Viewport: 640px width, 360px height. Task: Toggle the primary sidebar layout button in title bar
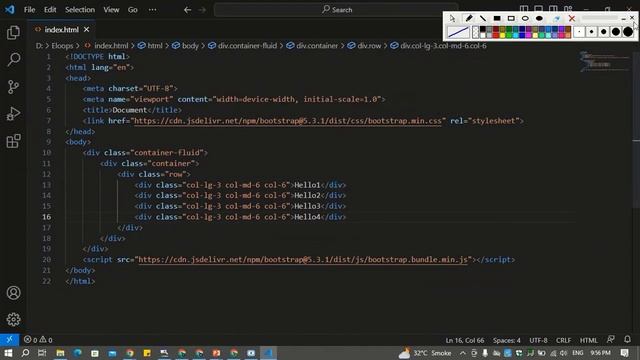[x=524, y=9]
